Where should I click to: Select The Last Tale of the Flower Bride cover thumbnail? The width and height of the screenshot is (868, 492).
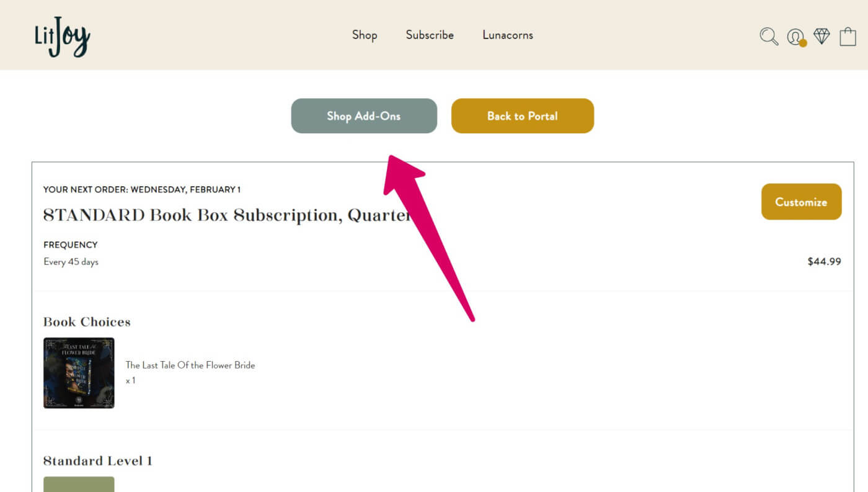coord(79,373)
